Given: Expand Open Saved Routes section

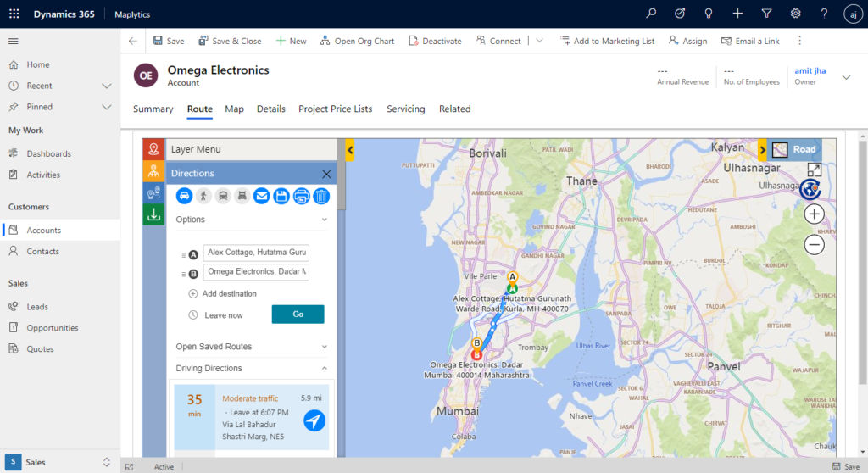Looking at the screenshot, I should 325,347.
